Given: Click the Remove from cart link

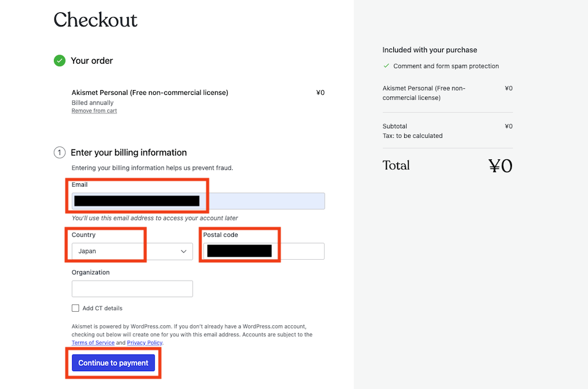Looking at the screenshot, I should (x=94, y=111).
